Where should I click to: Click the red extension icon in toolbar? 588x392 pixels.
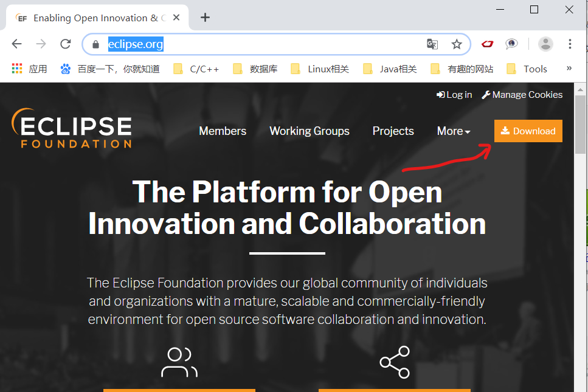[487, 44]
